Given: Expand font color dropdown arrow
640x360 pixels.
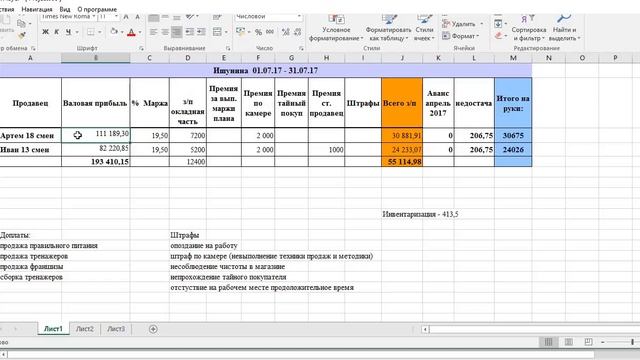Looking at the screenshot, I should coord(140,32).
